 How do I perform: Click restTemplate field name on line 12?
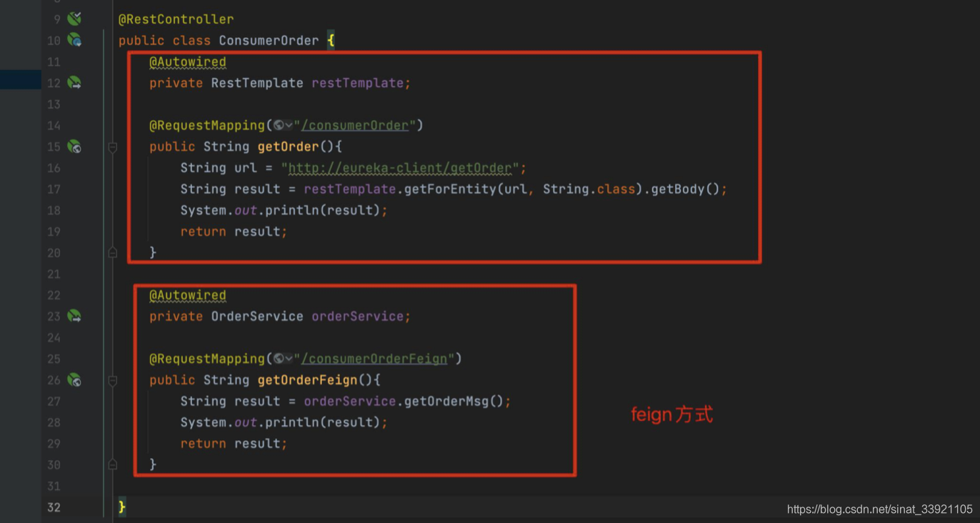point(358,83)
